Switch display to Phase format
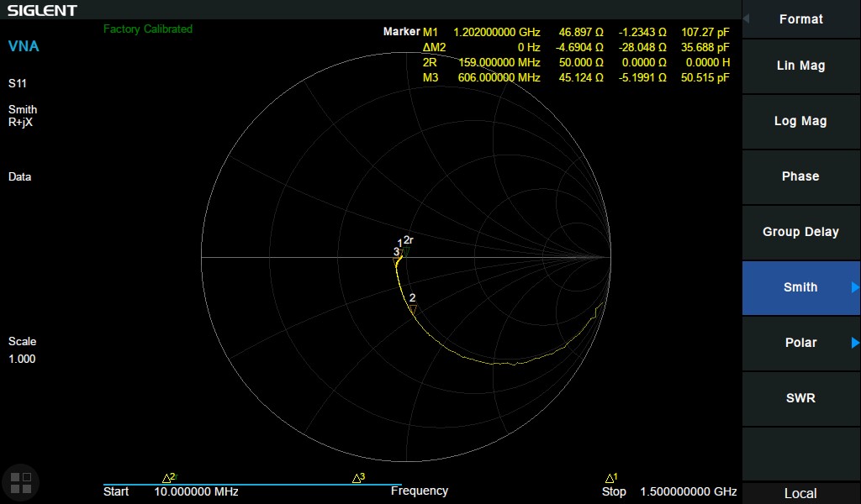Image resolution: width=861 pixels, height=504 pixels. [800, 176]
